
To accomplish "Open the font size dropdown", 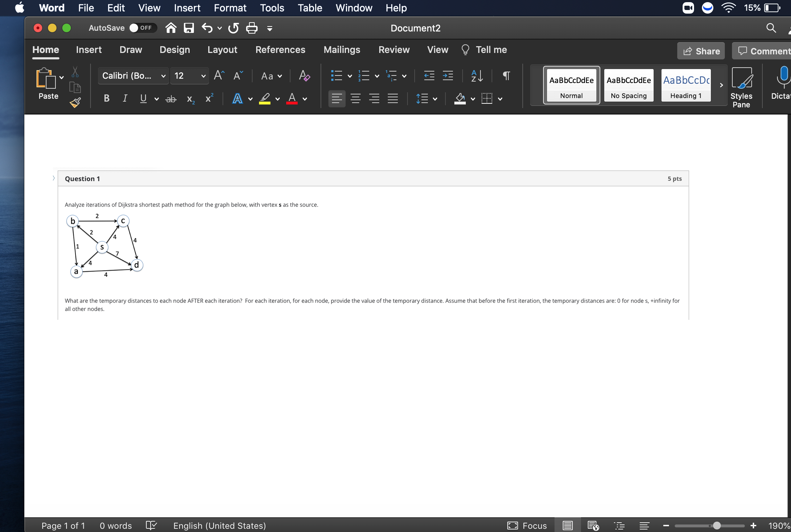I will tap(202, 76).
